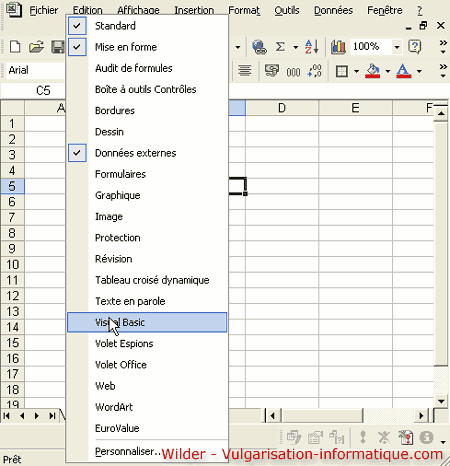
Task: Open the Zoom 100% dropdown arrow
Action: [397, 47]
